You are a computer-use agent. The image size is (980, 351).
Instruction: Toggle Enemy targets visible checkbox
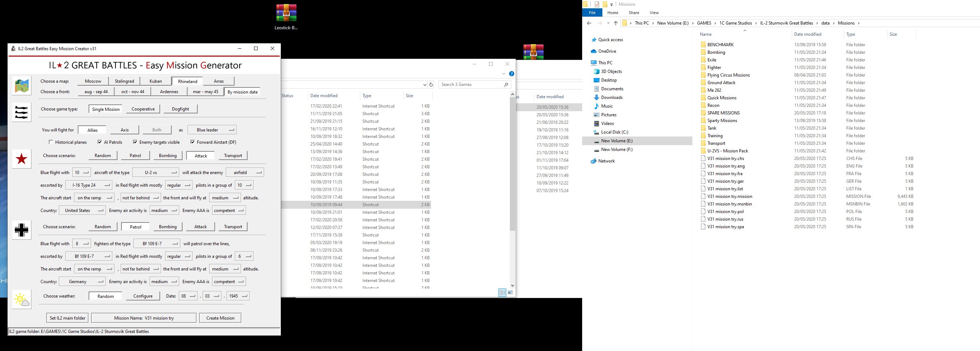[135, 142]
